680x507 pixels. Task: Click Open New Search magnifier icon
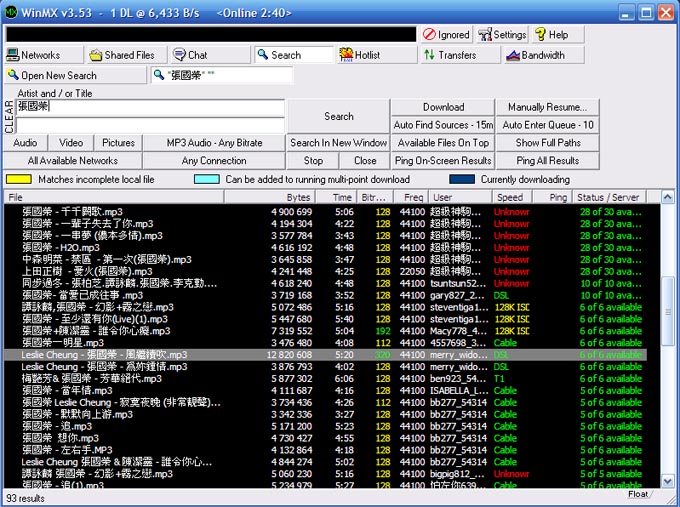[13, 75]
